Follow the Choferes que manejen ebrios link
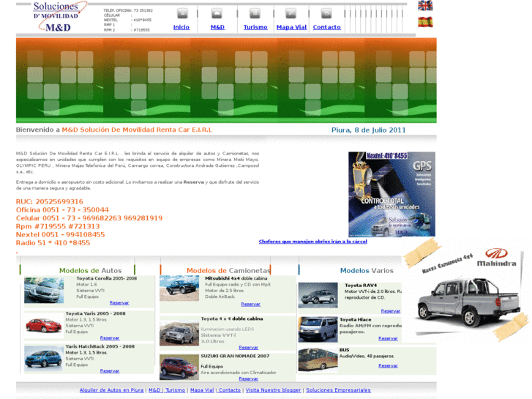 click(x=312, y=242)
